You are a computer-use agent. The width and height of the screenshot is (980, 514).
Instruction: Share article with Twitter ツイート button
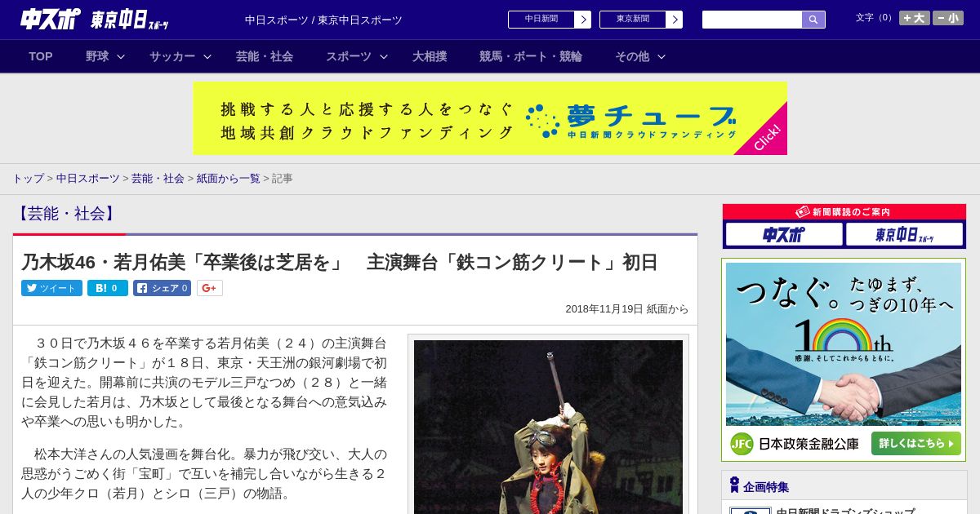[51, 288]
